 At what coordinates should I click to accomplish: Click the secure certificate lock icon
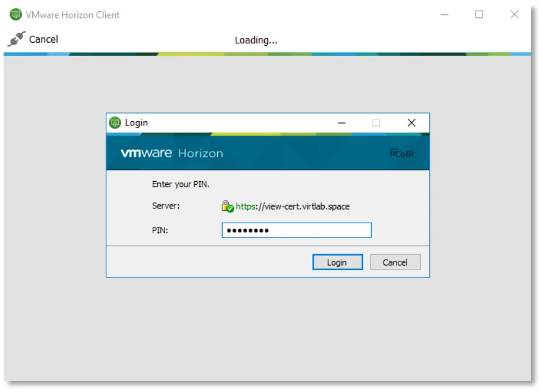[x=227, y=206]
